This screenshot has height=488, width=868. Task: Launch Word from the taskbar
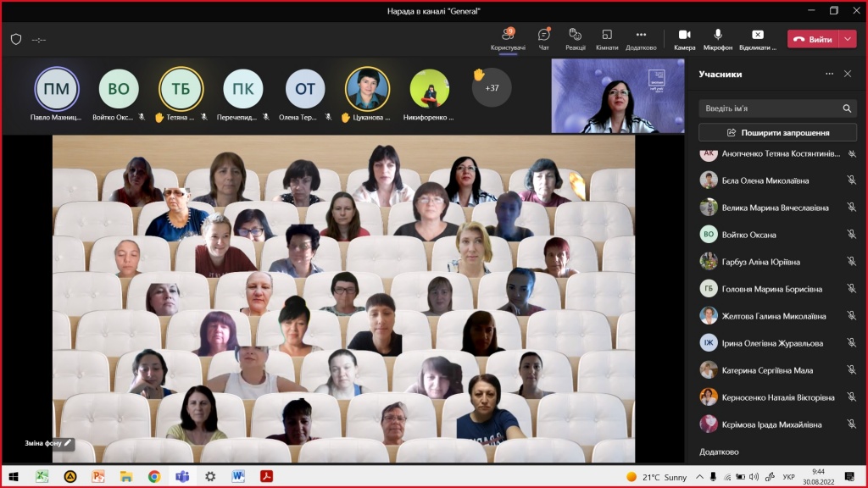pyautogui.click(x=238, y=476)
